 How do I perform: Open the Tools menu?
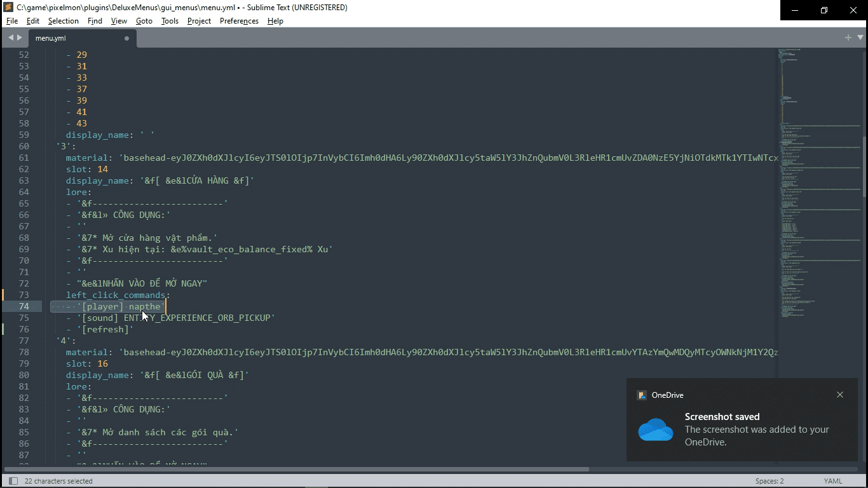170,21
